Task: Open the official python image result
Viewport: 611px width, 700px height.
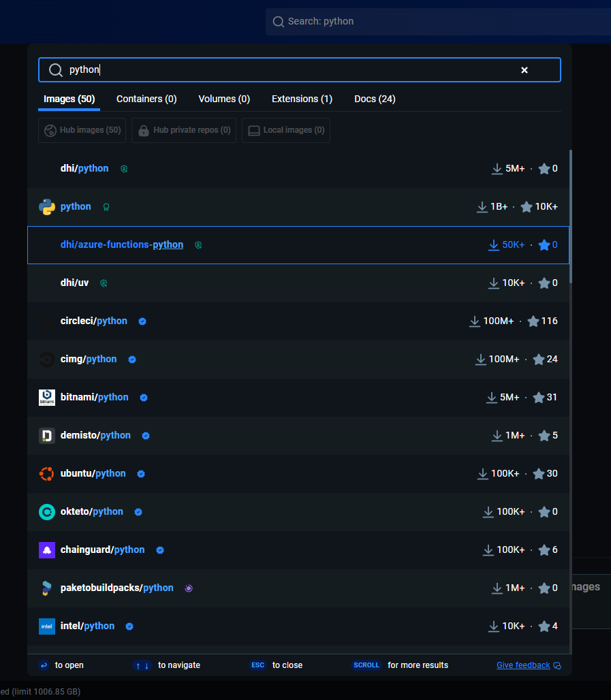Action: [x=298, y=207]
